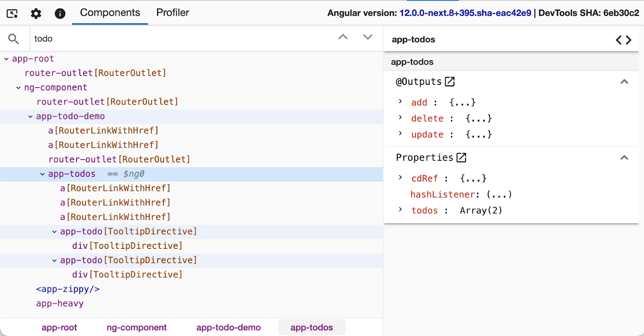Expand the delete output

click(400, 117)
